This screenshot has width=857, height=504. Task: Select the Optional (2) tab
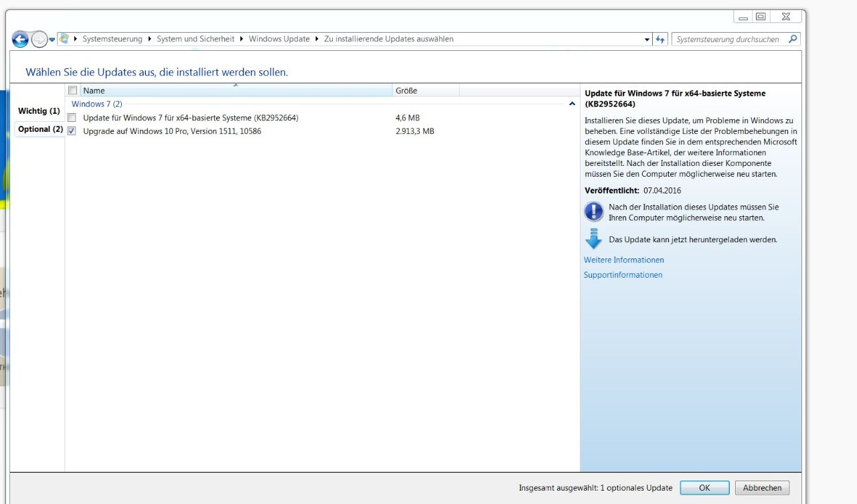pos(40,129)
